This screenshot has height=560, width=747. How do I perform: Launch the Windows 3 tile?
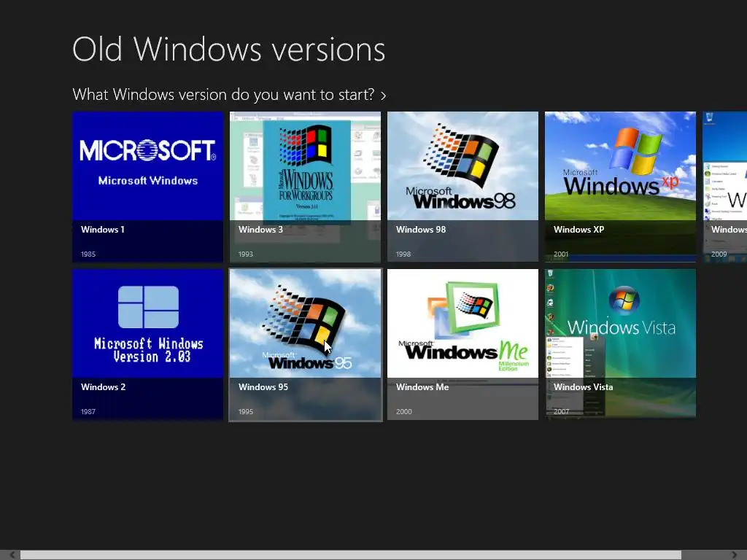coord(306,187)
